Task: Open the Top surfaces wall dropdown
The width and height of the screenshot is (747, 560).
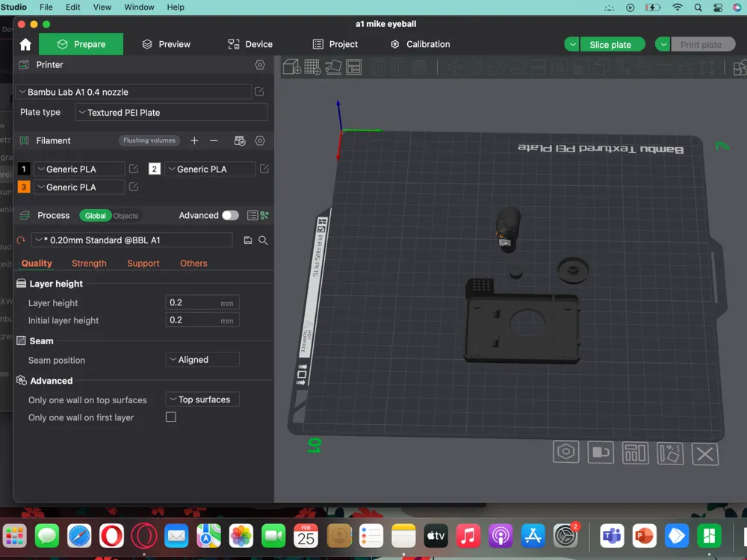Action: click(x=202, y=399)
